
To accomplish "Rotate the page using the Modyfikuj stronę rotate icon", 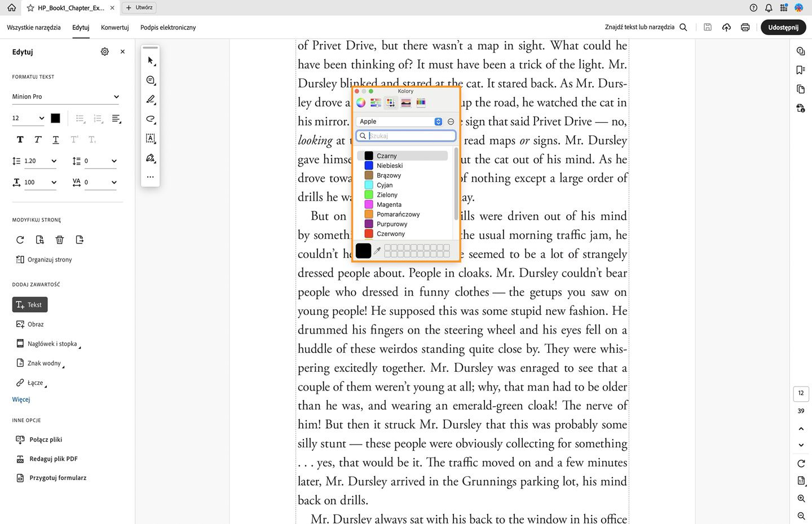I will tap(20, 240).
